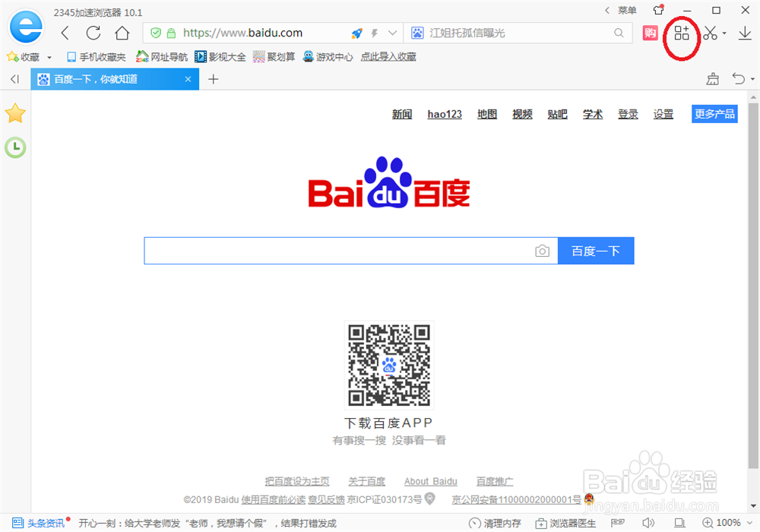Image resolution: width=760 pixels, height=532 pixels.
Task: Open 京公网安备 record link
Action: [x=516, y=499]
